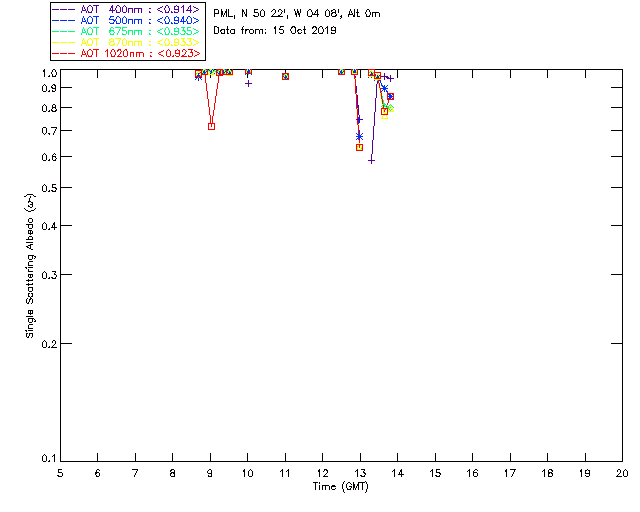The width and height of the screenshot is (640, 512).
Task: Select the AOT 870nm legend entry
Action: click(127, 42)
